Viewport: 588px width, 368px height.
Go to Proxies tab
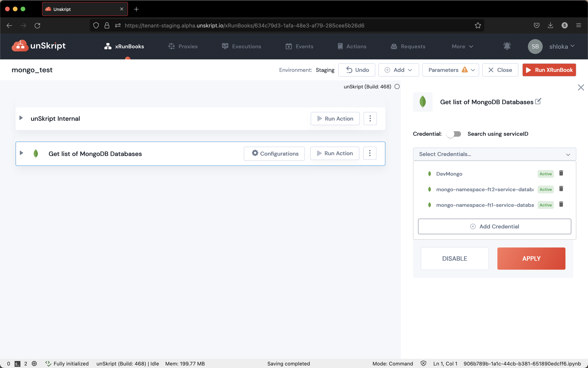pos(183,46)
